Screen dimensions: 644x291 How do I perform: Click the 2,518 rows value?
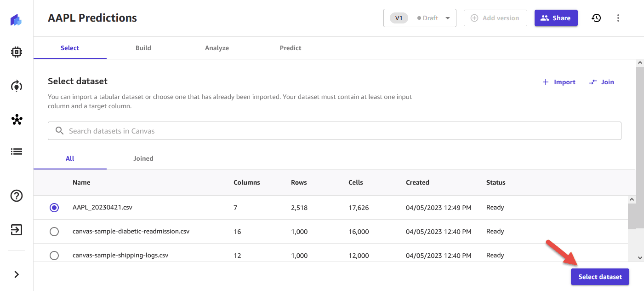(299, 208)
